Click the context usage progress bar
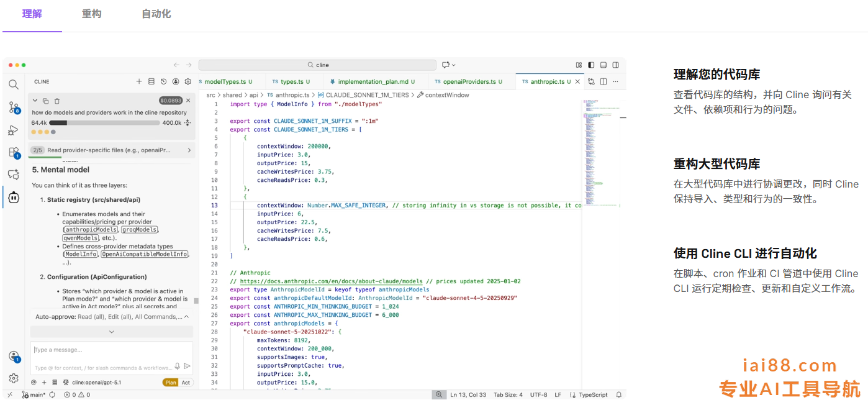The width and height of the screenshot is (868, 405). click(104, 123)
